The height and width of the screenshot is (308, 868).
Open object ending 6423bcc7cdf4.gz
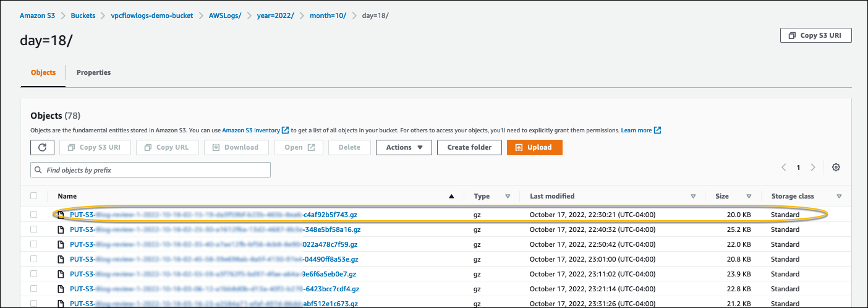pos(215,289)
